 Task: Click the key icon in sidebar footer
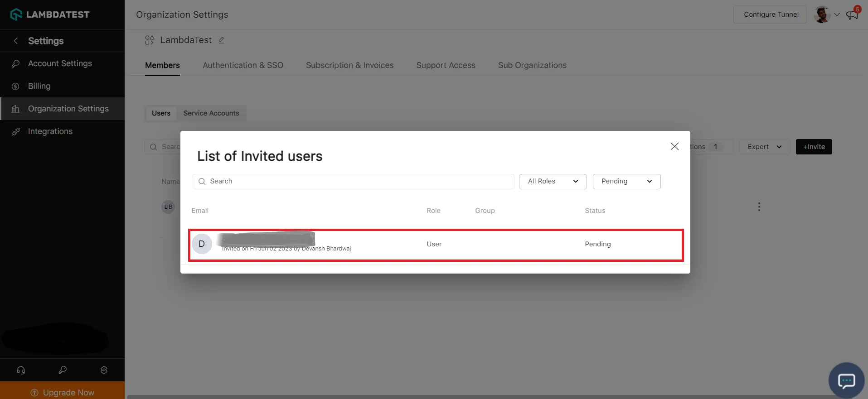coord(63,370)
